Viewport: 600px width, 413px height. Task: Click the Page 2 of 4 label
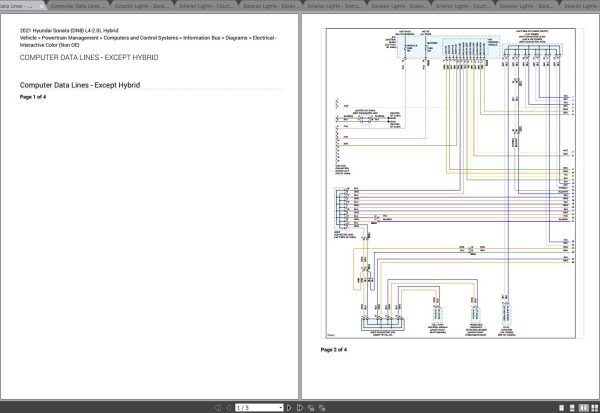point(334,349)
